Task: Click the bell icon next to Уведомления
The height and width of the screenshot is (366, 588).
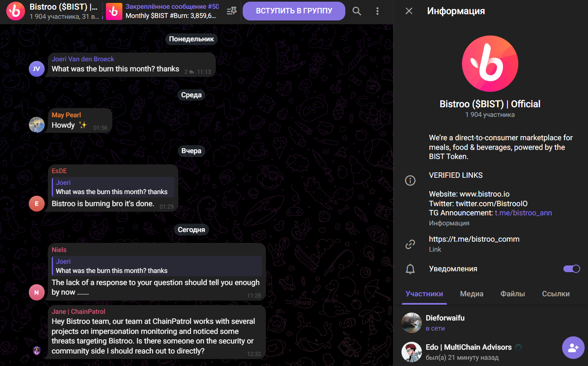Action: 410,269
